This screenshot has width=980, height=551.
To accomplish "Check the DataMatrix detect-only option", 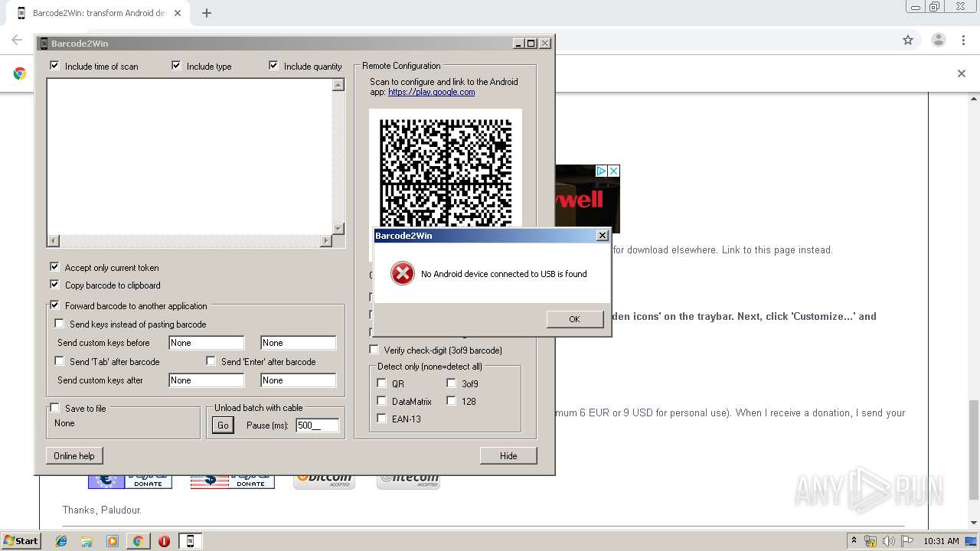I will [x=381, y=401].
